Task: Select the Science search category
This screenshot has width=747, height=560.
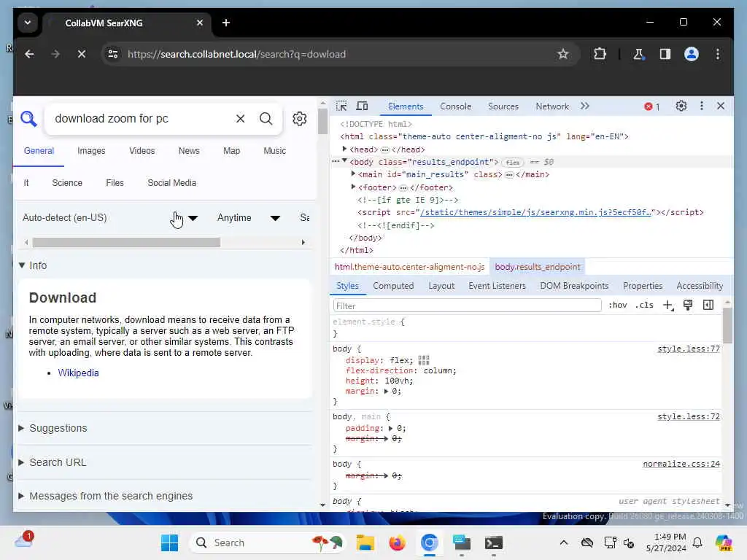Action: 67,183
